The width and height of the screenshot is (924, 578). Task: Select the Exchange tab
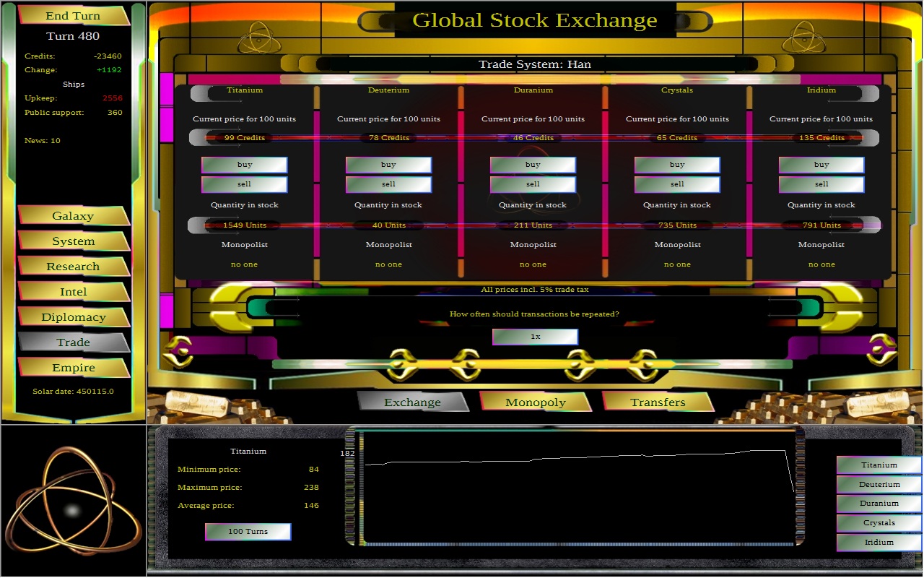coord(412,402)
